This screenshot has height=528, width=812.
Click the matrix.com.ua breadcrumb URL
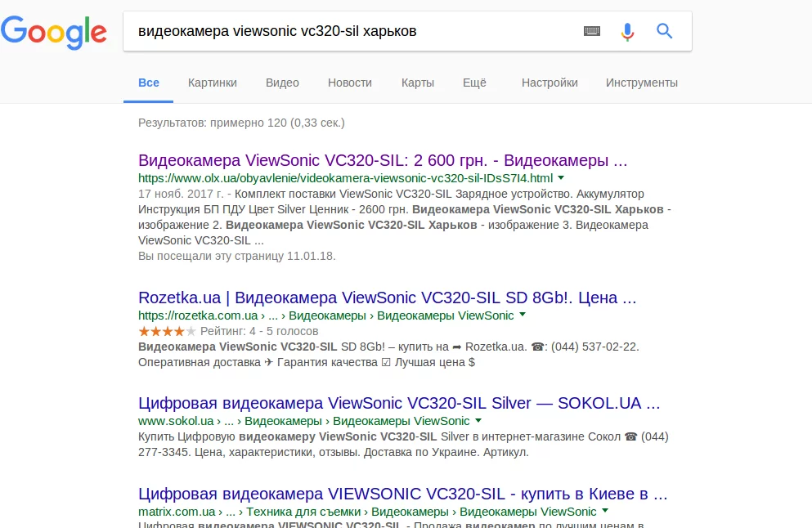point(367,512)
